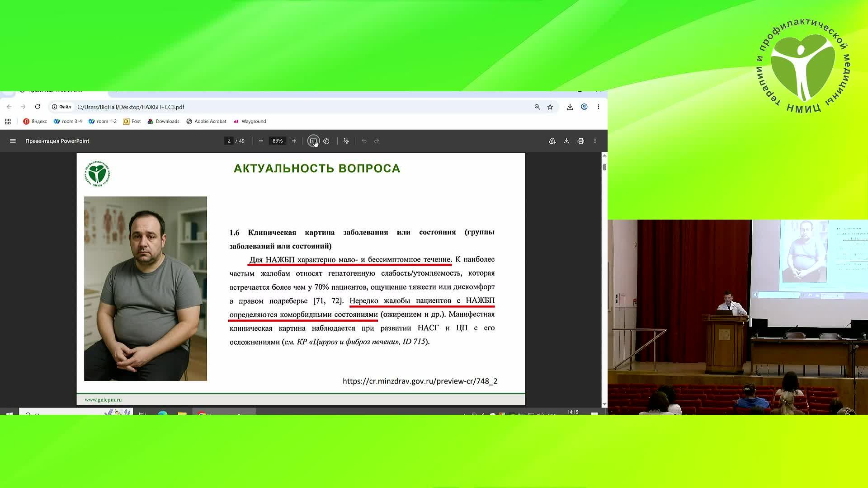Go back using the browser back arrow

pyautogui.click(x=9, y=107)
